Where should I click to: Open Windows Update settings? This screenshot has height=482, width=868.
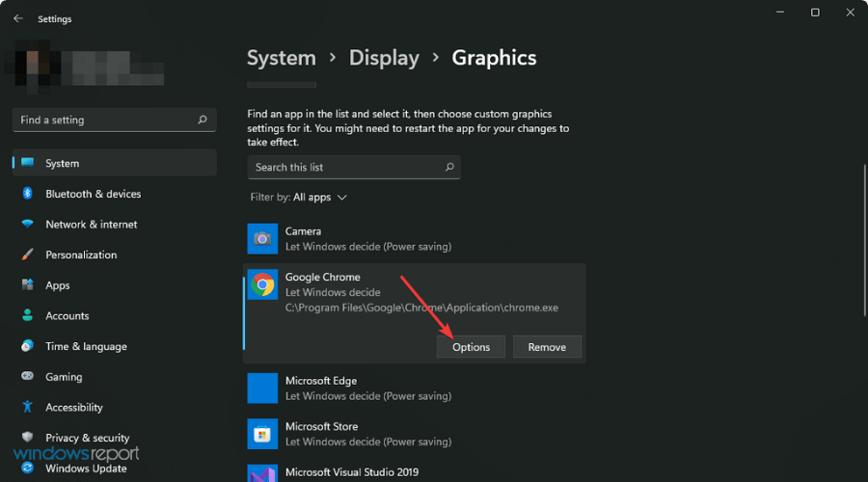(x=115, y=468)
